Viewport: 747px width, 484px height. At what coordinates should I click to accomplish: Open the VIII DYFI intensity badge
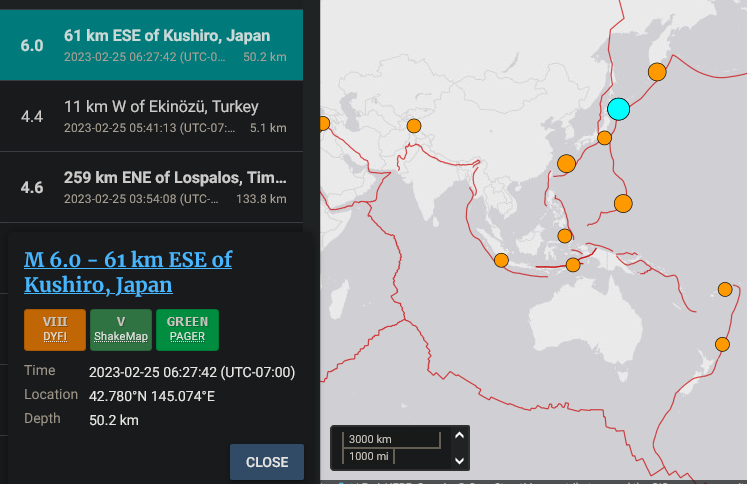pyautogui.click(x=55, y=330)
